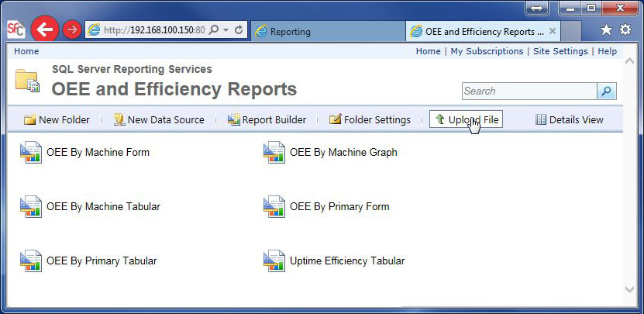
Task: Open Uptime Efficiency Tabular report
Action: click(x=347, y=261)
